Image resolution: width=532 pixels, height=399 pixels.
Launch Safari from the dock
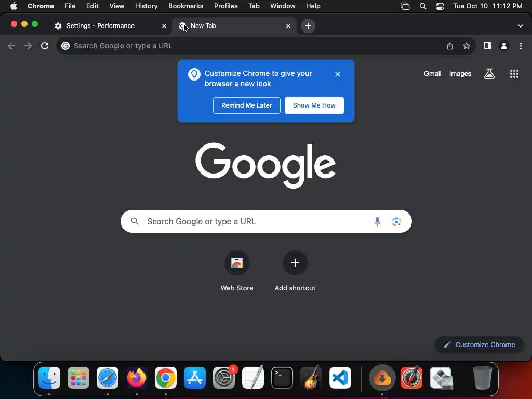108,378
